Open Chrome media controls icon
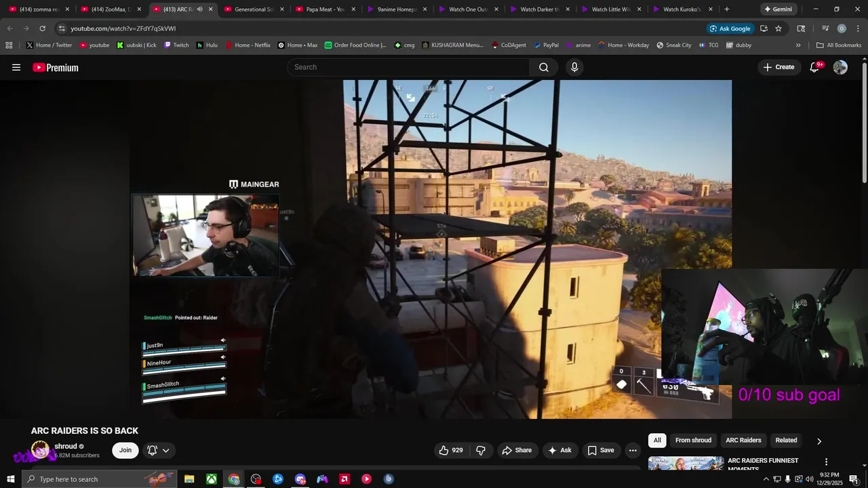 825,28
